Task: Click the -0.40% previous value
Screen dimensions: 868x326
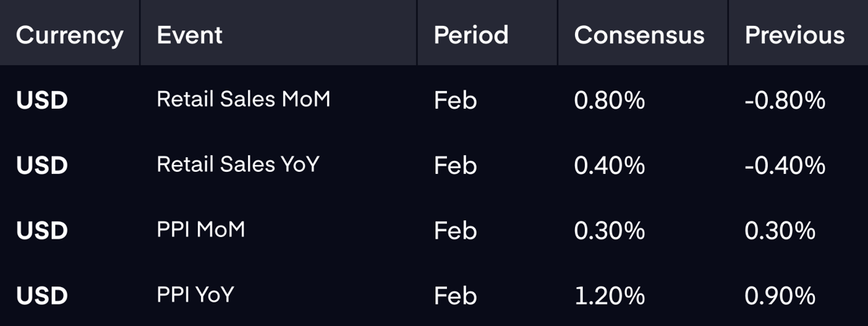Action: click(785, 165)
